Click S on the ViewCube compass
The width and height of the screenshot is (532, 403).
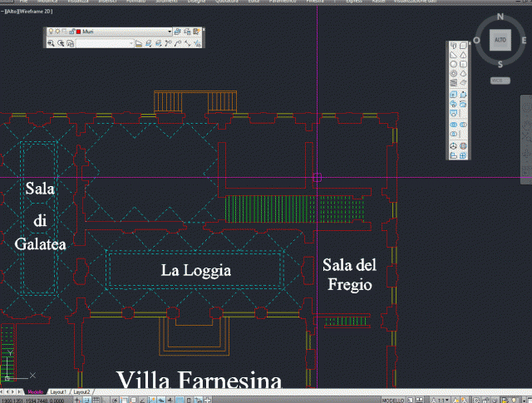pos(500,64)
